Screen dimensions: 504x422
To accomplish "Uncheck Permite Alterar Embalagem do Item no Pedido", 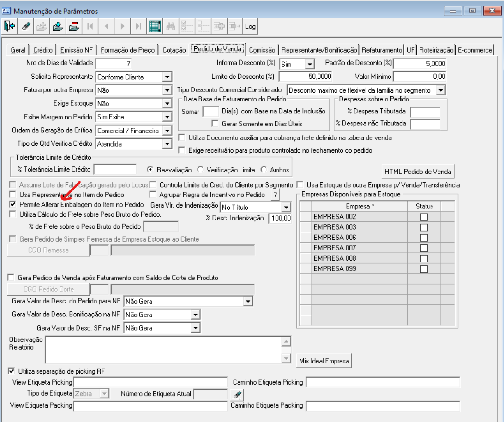I will tap(12, 204).
